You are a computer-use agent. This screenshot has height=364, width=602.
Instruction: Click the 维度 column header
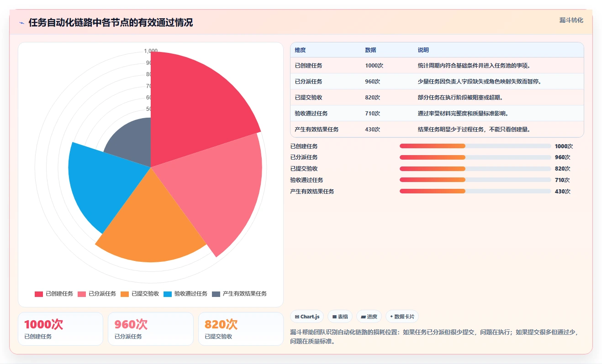coord(300,50)
